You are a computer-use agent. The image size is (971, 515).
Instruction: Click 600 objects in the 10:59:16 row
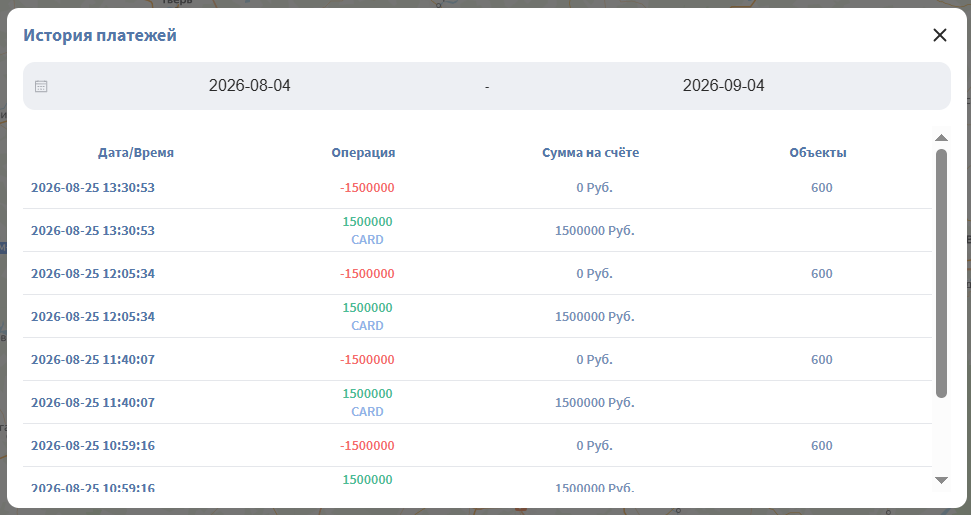coord(822,446)
